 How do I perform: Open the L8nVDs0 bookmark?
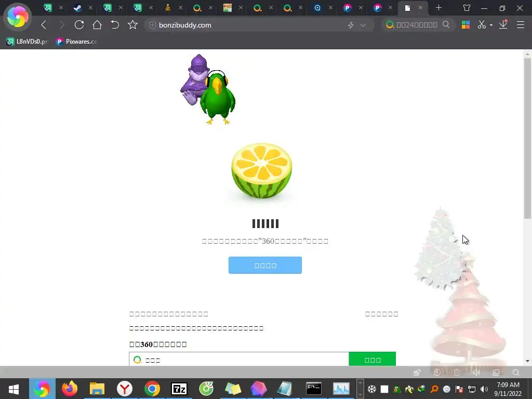28,42
